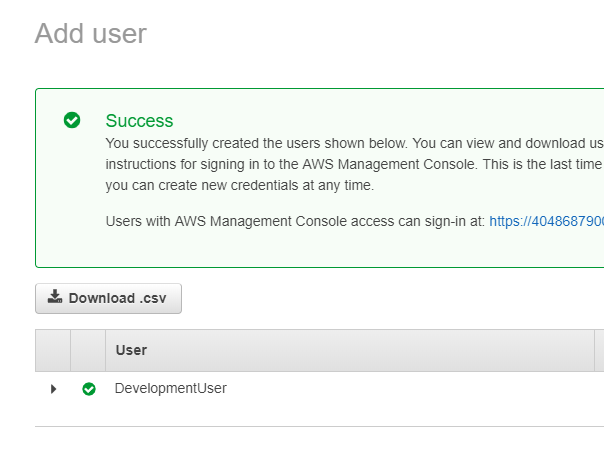Expand the DevelopmentUser row details arrow

click(53, 389)
